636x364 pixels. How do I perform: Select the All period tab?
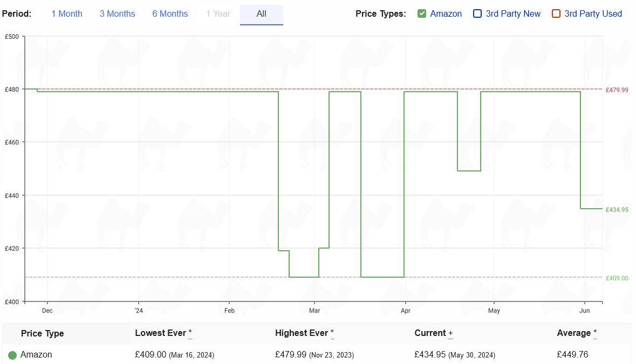(x=261, y=14)
